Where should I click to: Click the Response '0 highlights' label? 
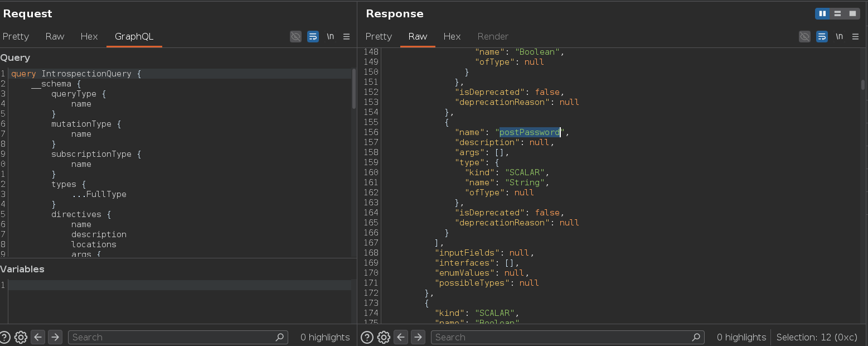click(x=741, y=337)
